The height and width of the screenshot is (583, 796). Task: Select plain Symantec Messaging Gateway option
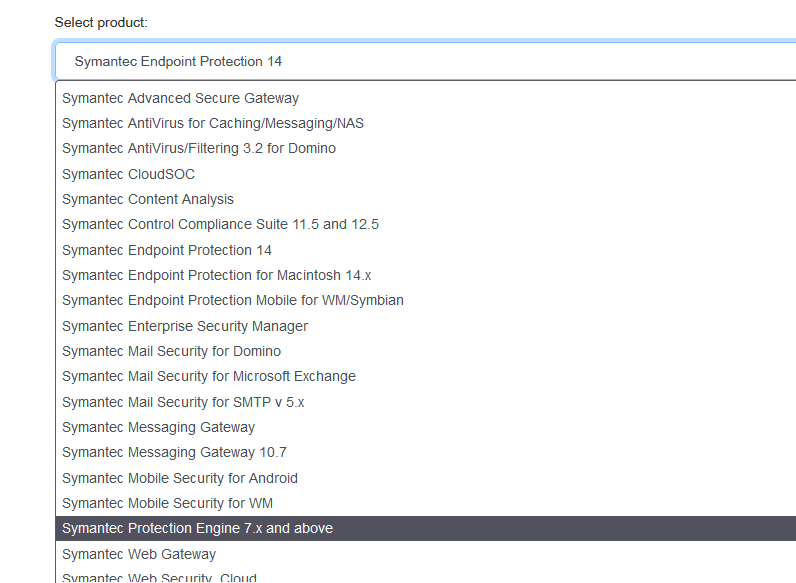(425, 427)
